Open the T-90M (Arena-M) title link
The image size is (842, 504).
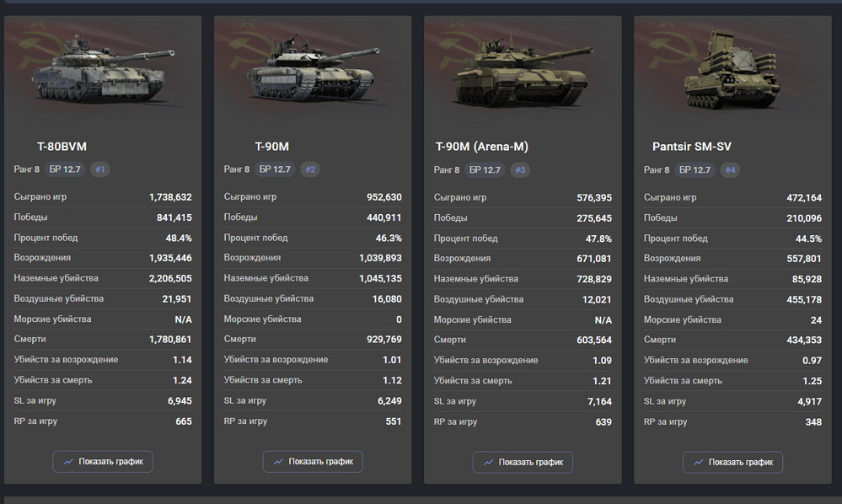click(x=481, y=147)
